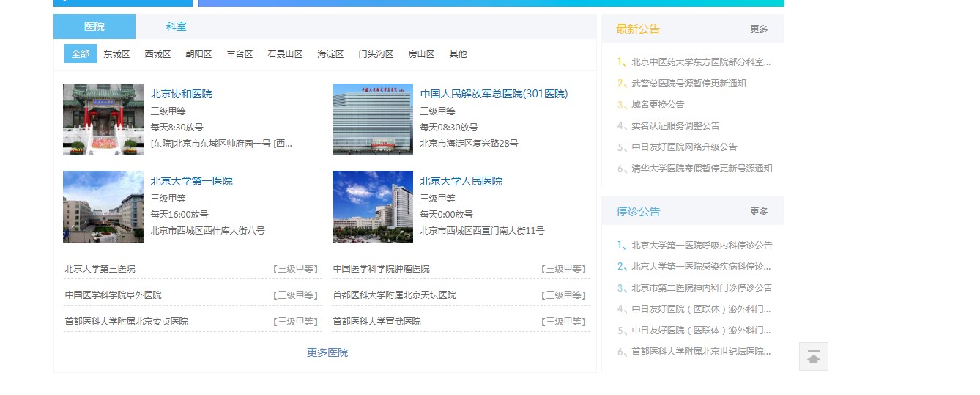Open 首都医科大学附属北京天坛医院 link

coord(394,295)
